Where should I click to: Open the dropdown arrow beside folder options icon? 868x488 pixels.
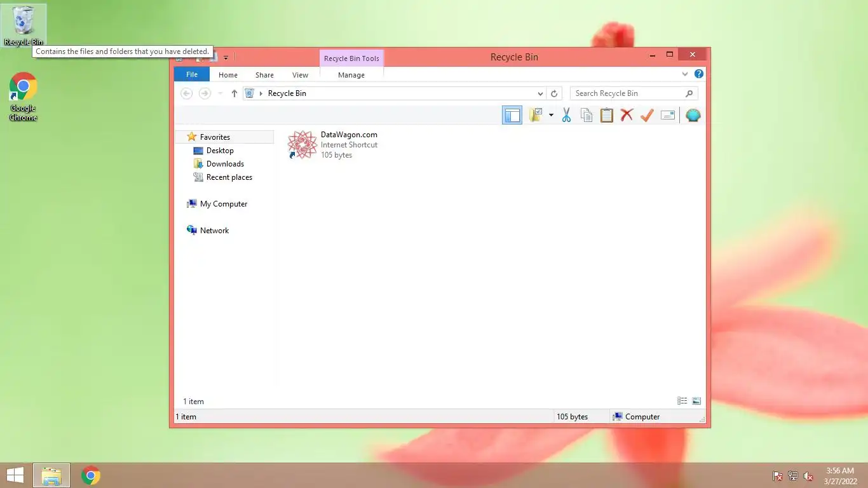click(551, 115)
